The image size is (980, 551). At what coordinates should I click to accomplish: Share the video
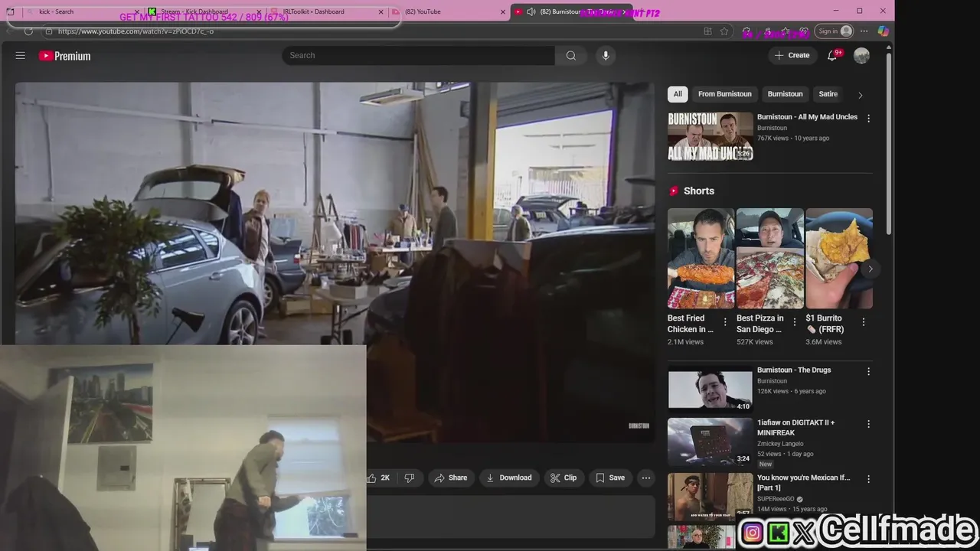click(x=450, y=478)
